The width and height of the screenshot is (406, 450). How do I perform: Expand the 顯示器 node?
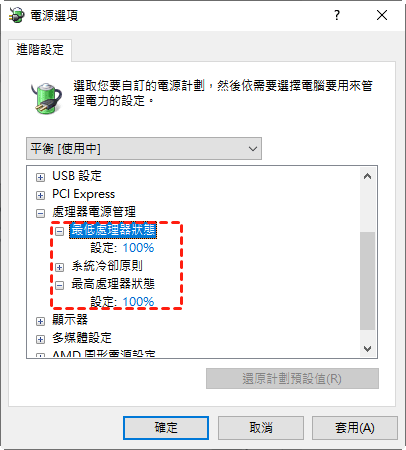point(40,321)
